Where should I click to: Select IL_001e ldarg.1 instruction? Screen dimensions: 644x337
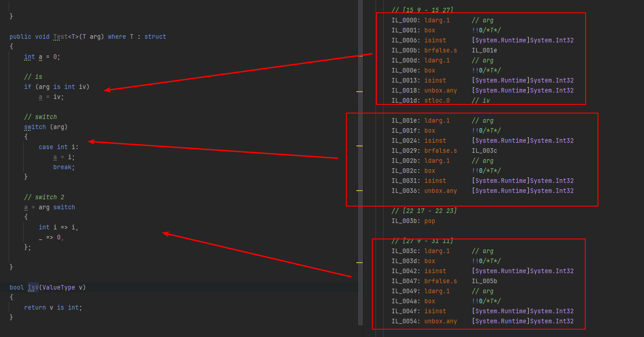coord(442,120)
